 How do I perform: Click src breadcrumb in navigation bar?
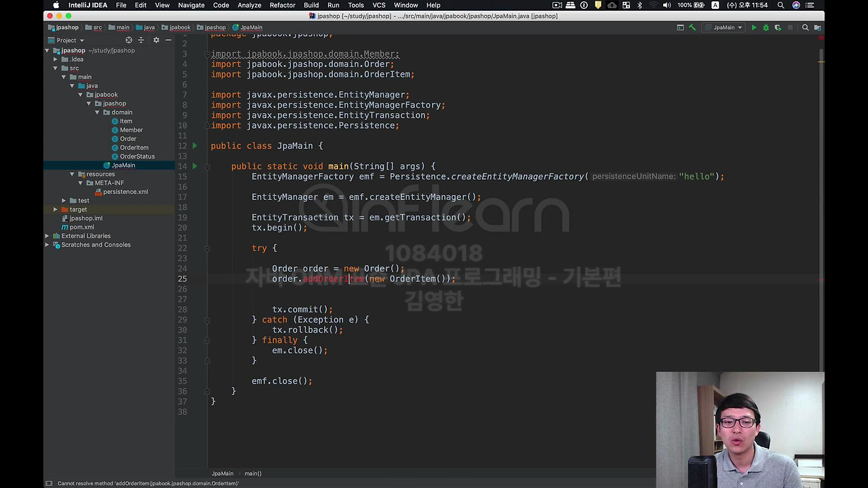coord(94,28)
